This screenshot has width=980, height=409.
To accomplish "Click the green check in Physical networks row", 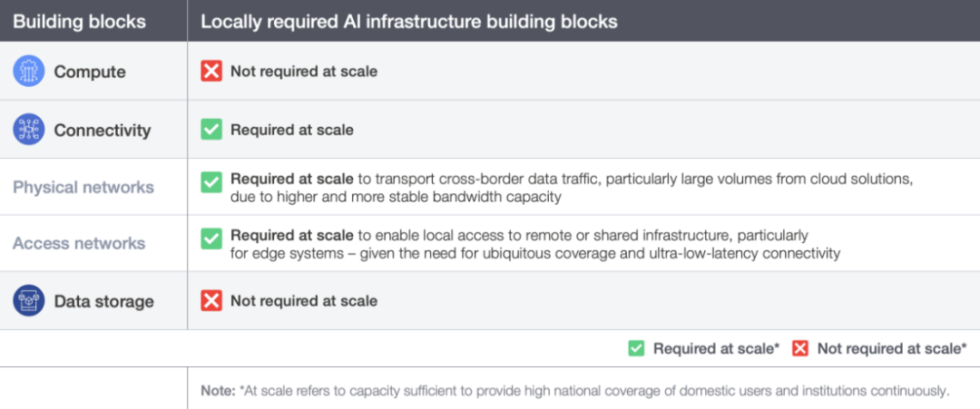I will click(211, 182).
